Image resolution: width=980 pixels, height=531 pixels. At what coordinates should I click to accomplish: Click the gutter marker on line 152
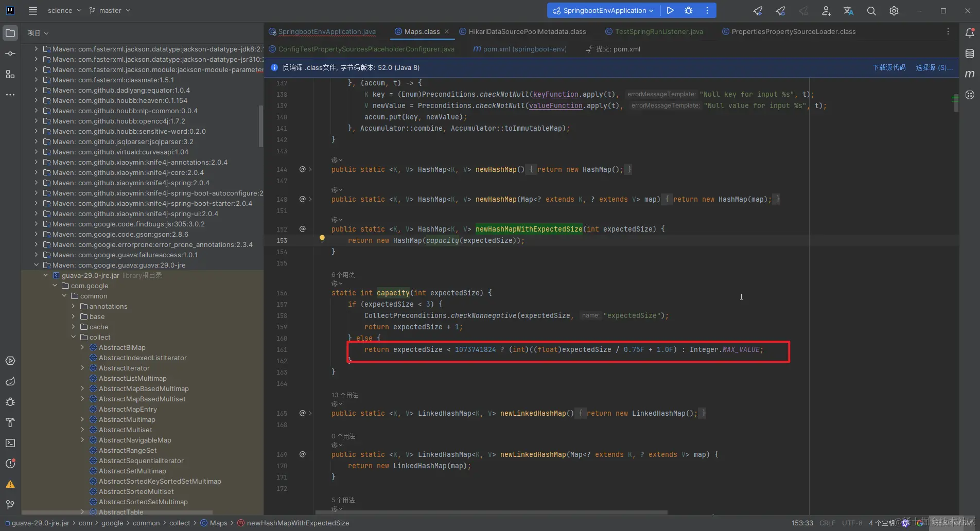[303, 229]
